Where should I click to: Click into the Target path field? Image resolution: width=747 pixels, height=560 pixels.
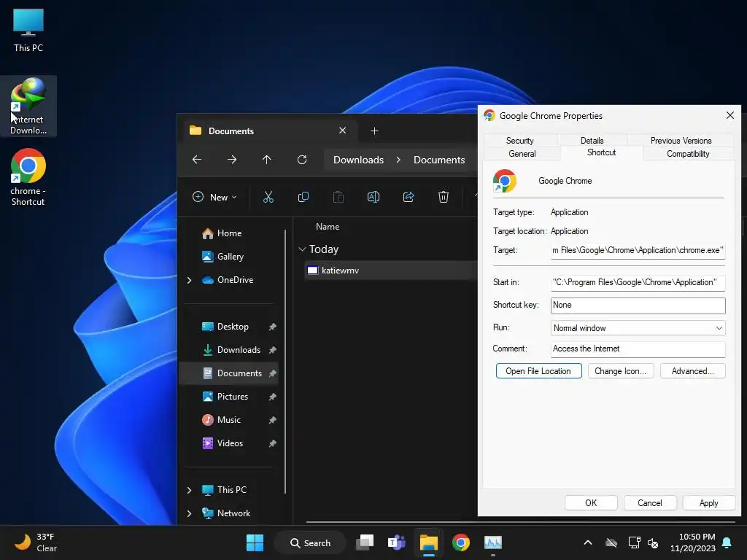pyautogui.click(x=638, y=251)
